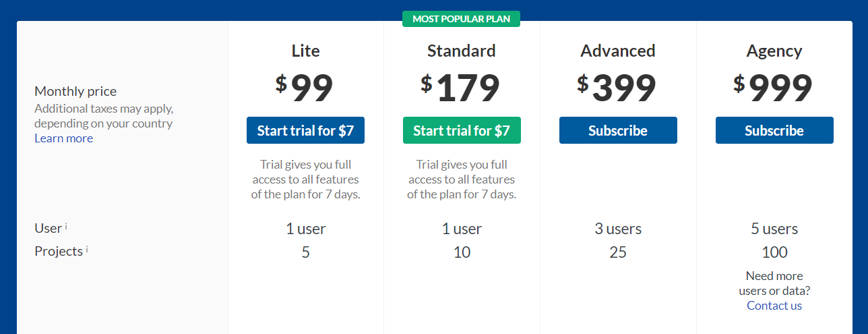Viewport: 868px width, 334px height.
Task: Click the $99 Lite price
Action: [x=305, y=88]
